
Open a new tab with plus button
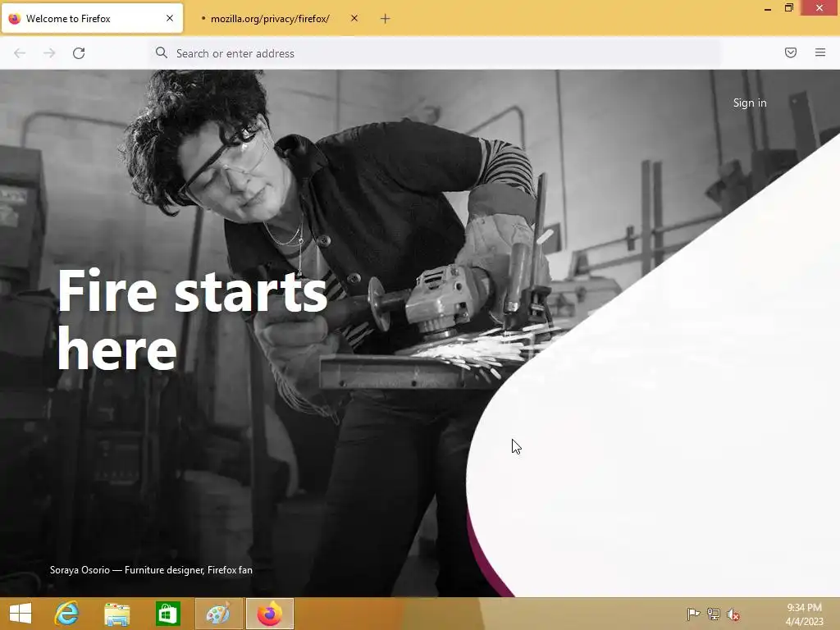(386, 19)
